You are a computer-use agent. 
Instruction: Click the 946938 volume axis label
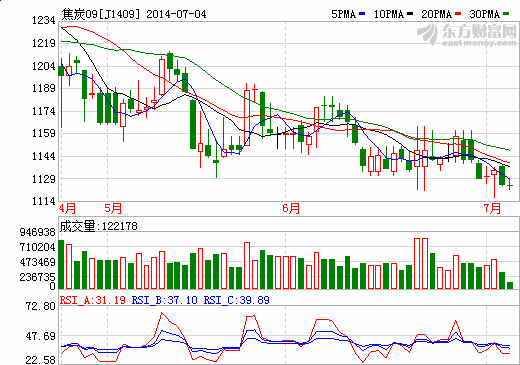tap(38, 232)
